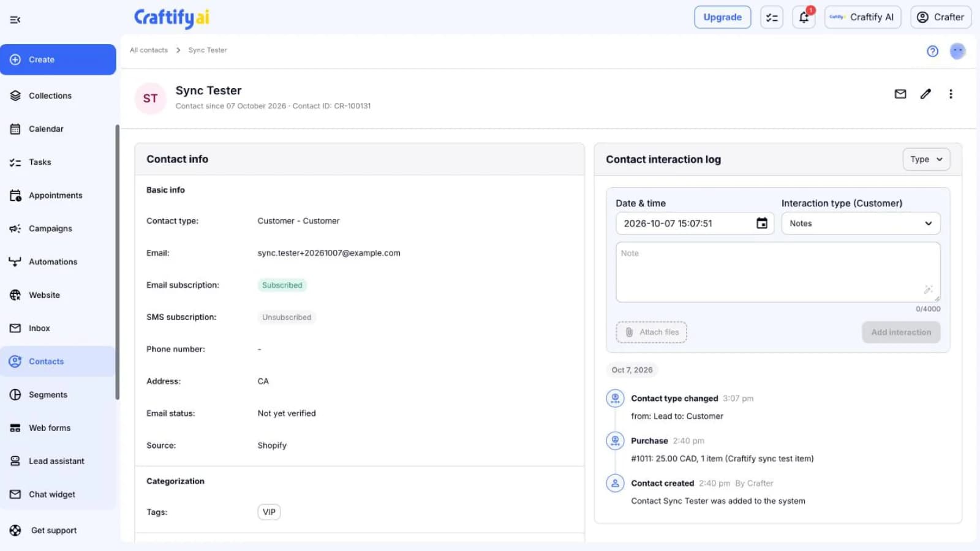Collapse the sidebar menu icon
This screenshot has width=980, height=551.
click(15, 20)
